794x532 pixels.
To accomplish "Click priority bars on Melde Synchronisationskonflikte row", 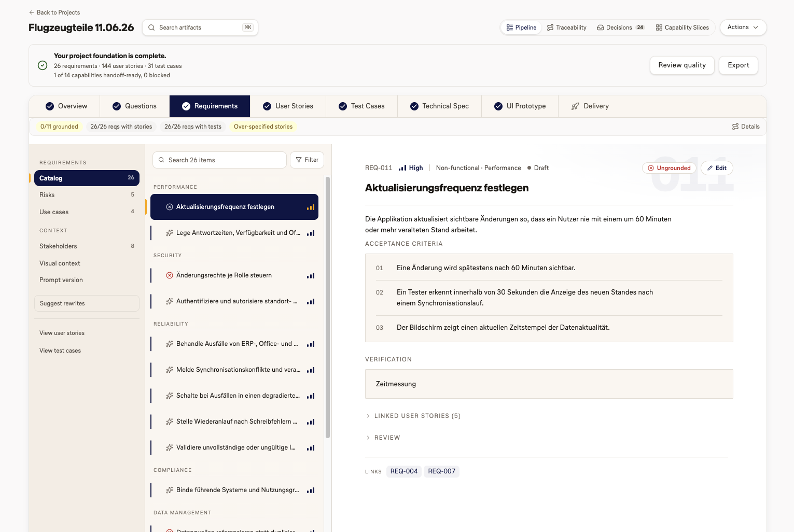I will coord(311,370).
